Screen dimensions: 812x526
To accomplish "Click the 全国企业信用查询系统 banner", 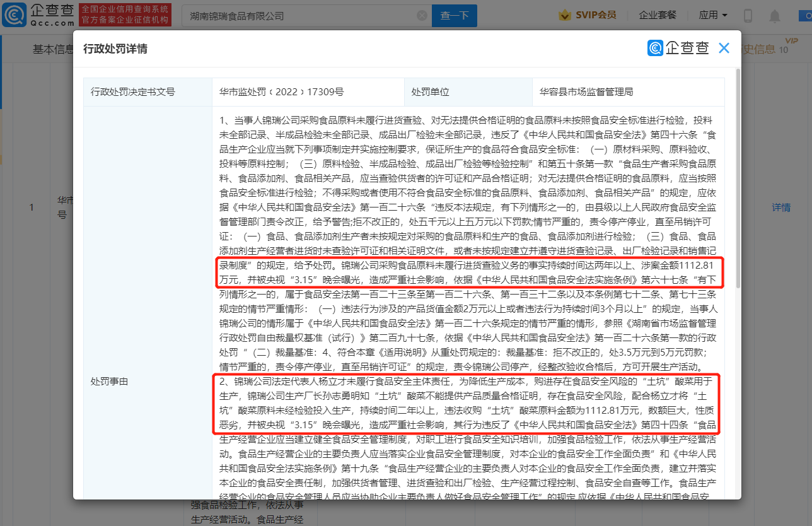I will (125, 15).
